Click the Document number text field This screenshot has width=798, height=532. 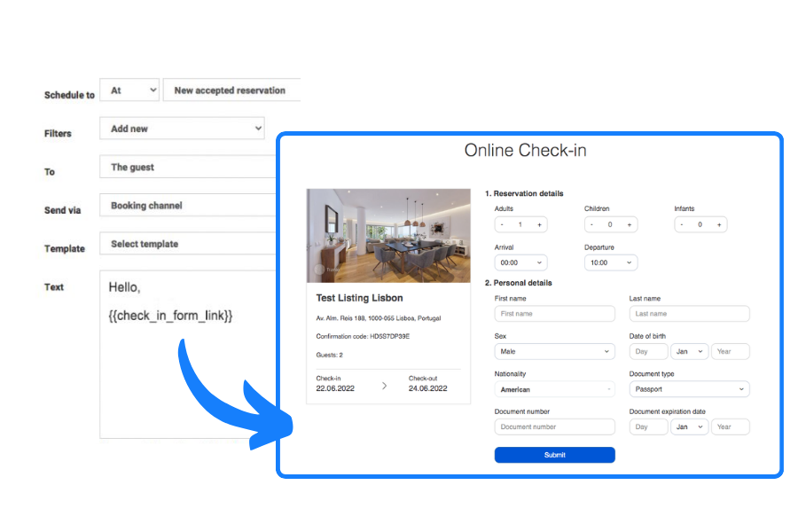(554, 426)
